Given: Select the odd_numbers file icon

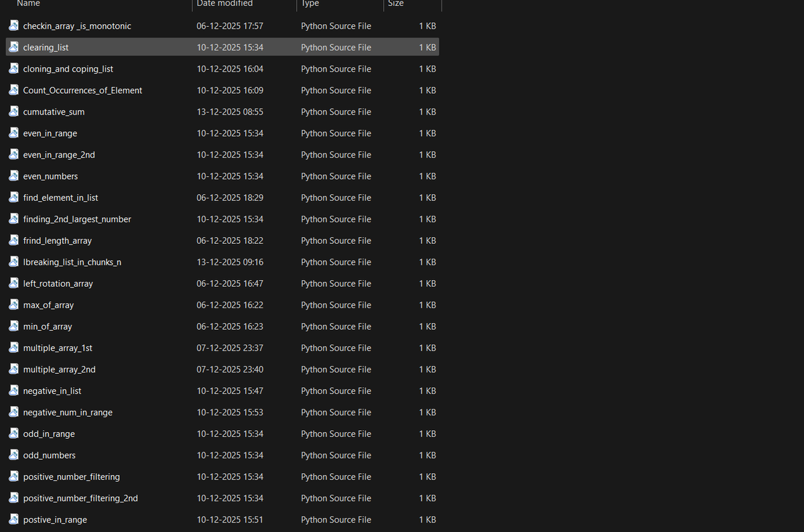Looking at the screenshot, I should click(x=13, y=455).
